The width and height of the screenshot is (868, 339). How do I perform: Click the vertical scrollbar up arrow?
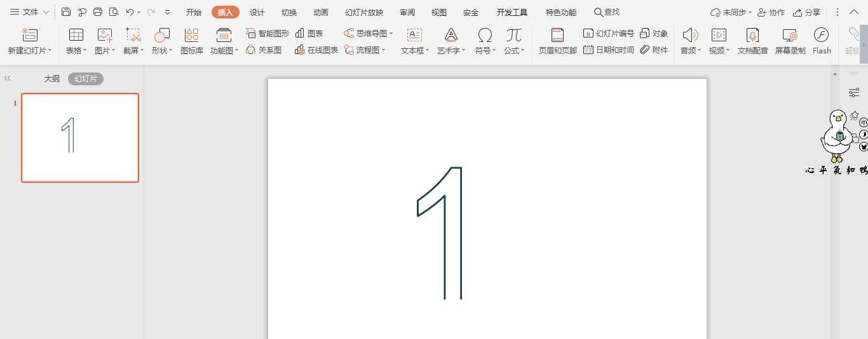tap(834, 75)
